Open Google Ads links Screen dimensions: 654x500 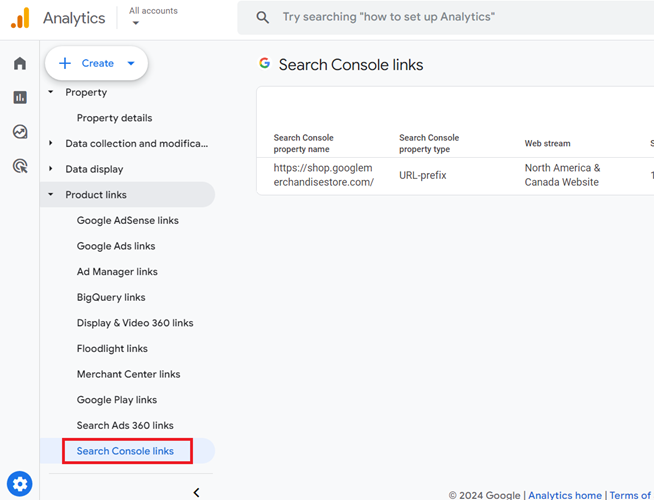coord(116,246)
